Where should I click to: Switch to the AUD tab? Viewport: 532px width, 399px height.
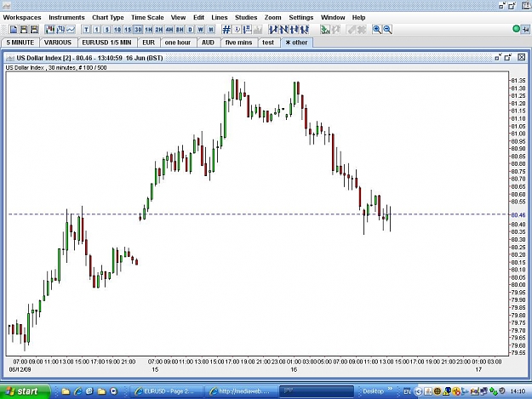click(208, 43)
